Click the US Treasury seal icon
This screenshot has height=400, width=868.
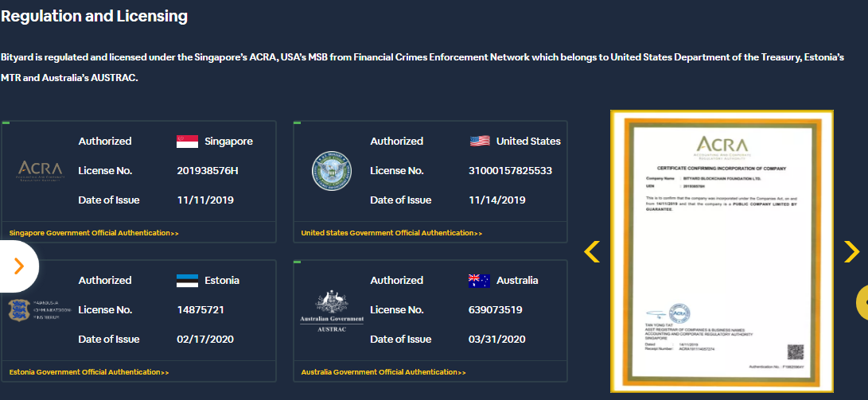click(331, 171)
